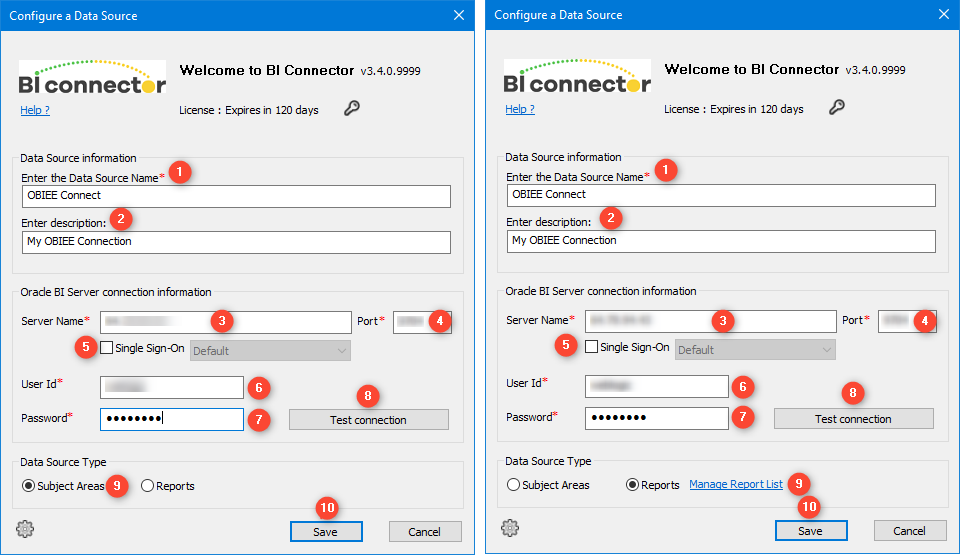Click Test connection in right dialog
Image resolution: width=961 pixels, height=555 pixels.
click(x=854, y=418)
